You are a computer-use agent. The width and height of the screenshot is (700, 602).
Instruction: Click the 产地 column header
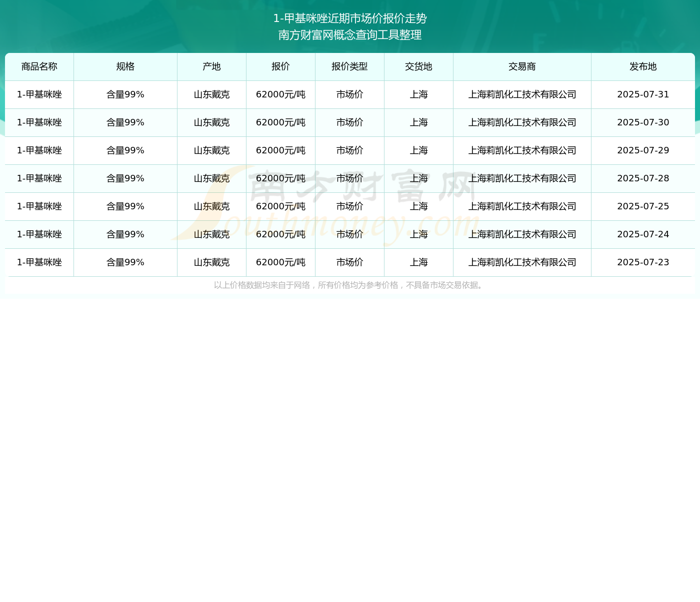point(211,66)
